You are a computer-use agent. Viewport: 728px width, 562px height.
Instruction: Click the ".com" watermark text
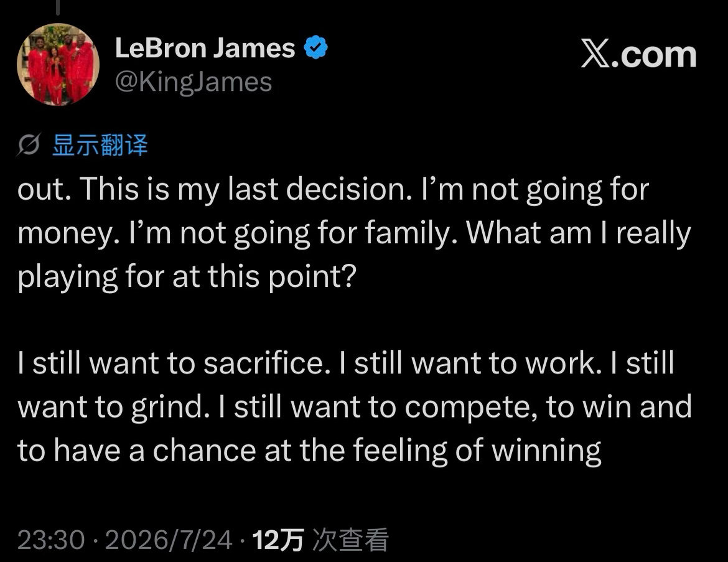(654, 55)
